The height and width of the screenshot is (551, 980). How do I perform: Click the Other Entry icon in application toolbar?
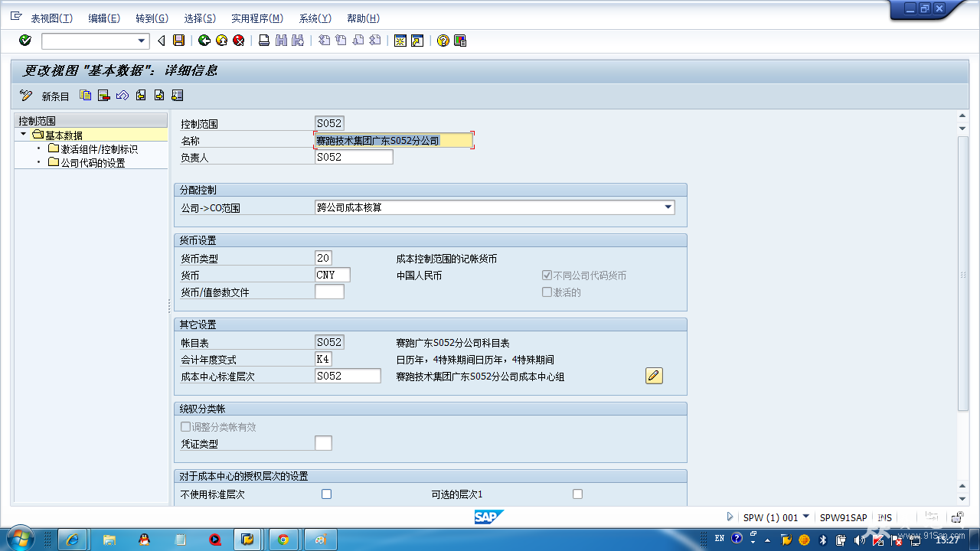178,96
